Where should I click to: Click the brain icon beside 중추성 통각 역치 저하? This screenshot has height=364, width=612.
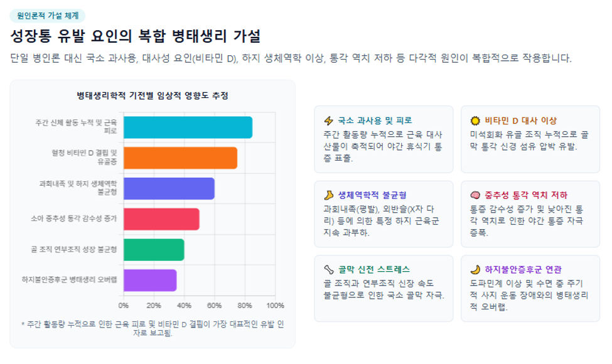[x=475, y=195]
